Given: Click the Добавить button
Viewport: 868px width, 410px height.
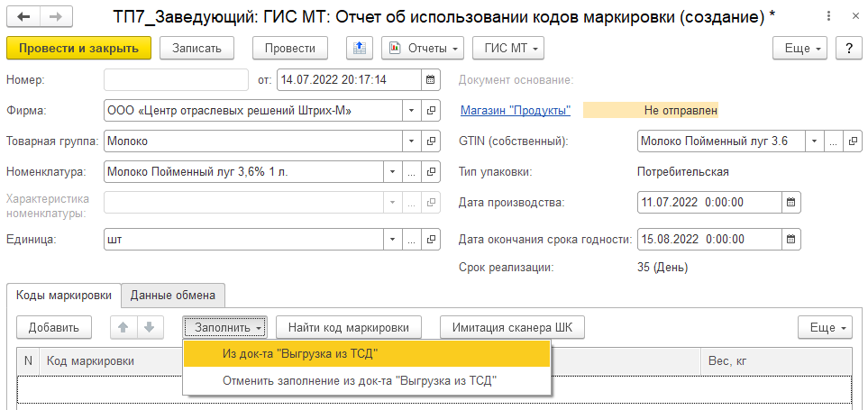Looking at the screenshot, I should pos(54,328).
